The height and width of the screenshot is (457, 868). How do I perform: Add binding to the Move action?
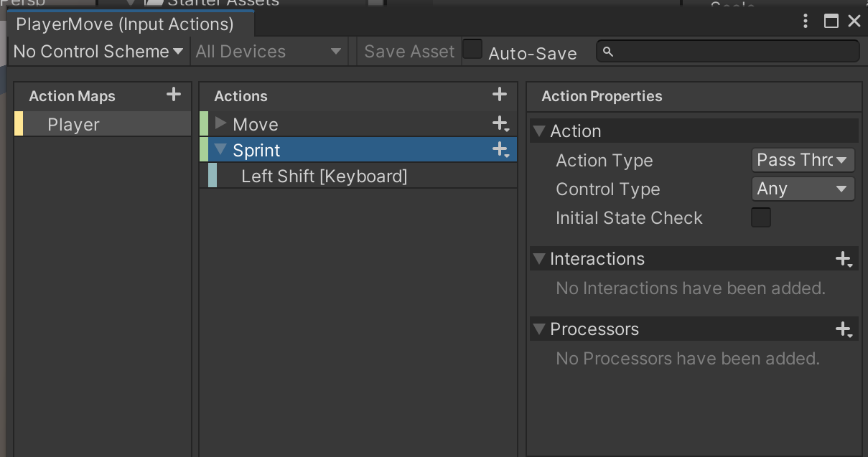click(x=500, y=124)
